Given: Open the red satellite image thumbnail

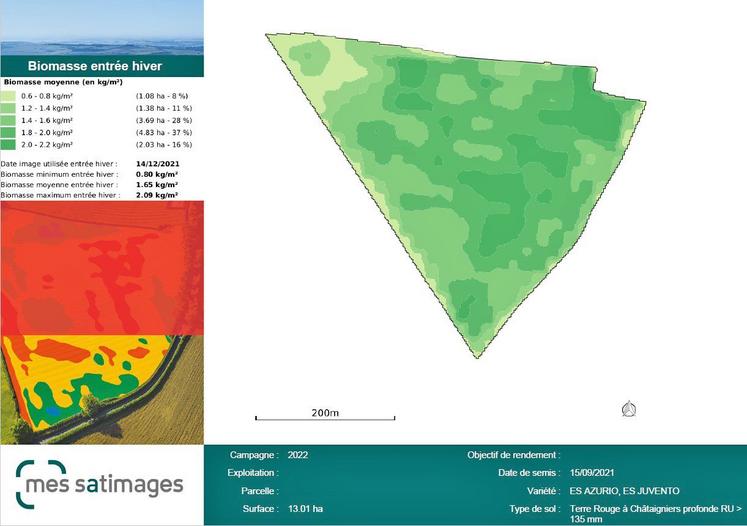Looking at the screenshot, I should point(102,267).
